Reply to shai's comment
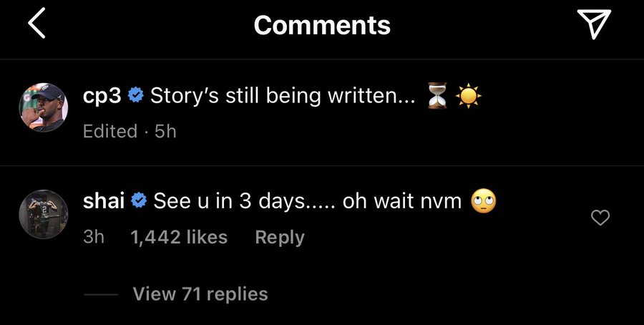Image resolution: width=644 pixels, height=325 pixels. 279,237
